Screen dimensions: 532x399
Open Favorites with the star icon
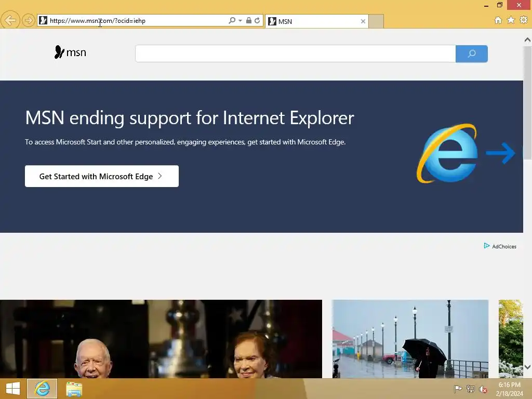click(511, 20)
